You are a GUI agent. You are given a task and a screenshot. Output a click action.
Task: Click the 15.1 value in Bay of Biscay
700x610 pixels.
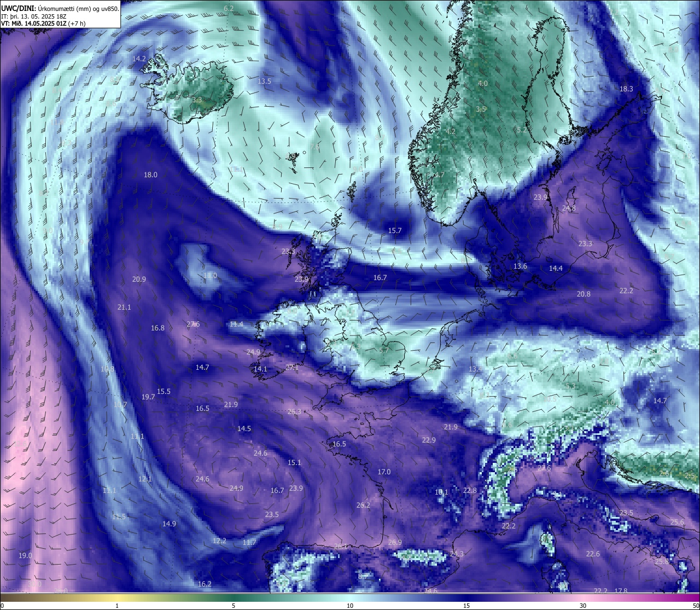click(x=294, y=462)
